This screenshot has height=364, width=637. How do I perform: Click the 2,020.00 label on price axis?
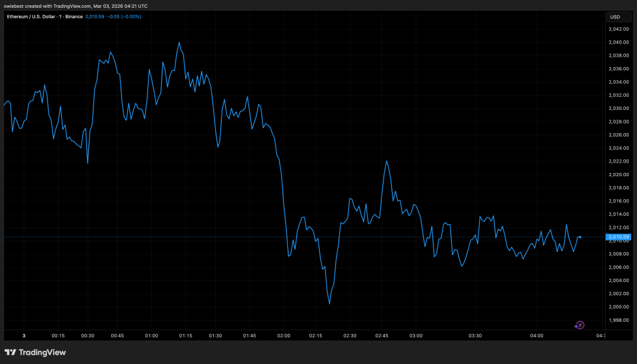[617, 174]
